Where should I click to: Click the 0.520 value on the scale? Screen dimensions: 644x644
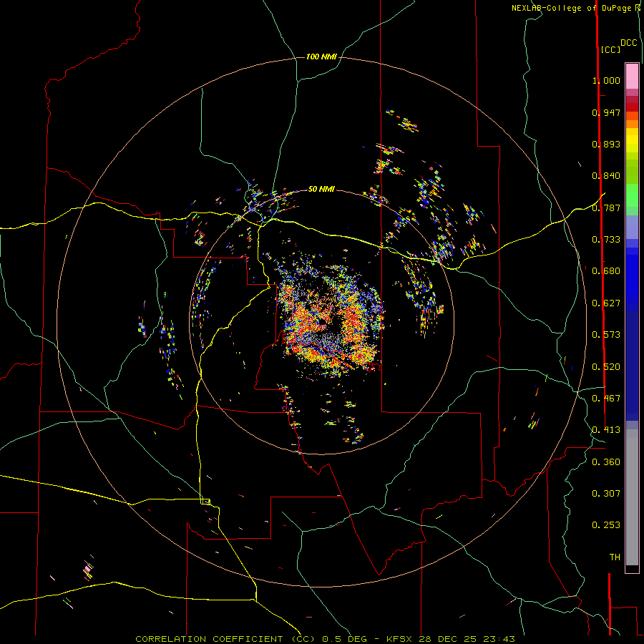pos(606,367)
